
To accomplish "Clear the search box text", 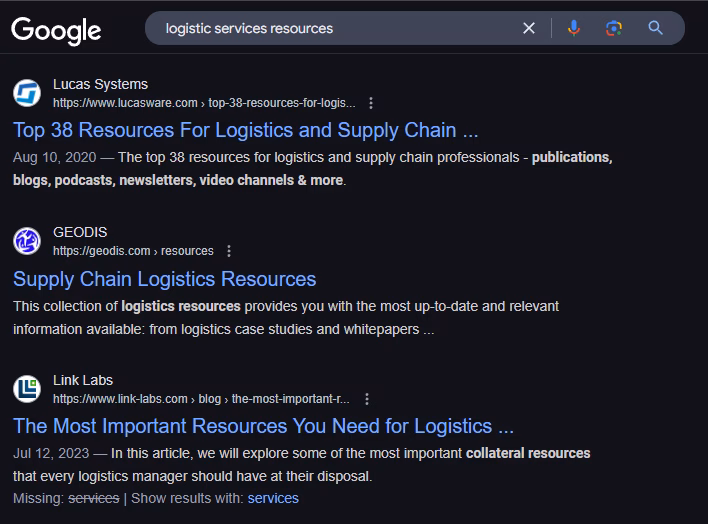I will pos(529,28).
